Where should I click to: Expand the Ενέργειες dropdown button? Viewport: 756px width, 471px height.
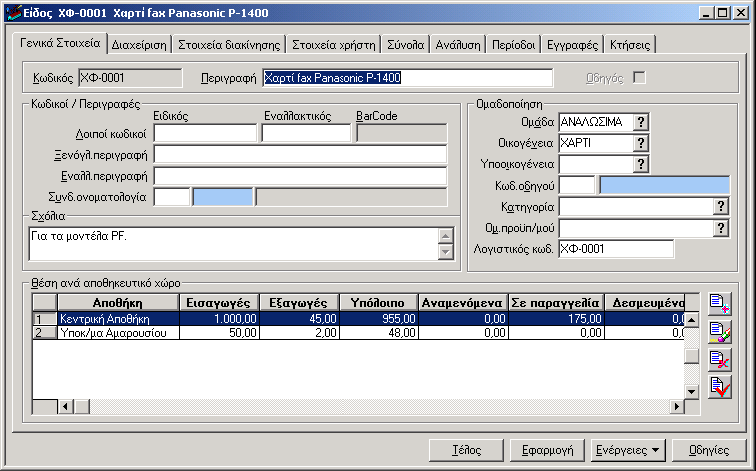coord(628,450)
